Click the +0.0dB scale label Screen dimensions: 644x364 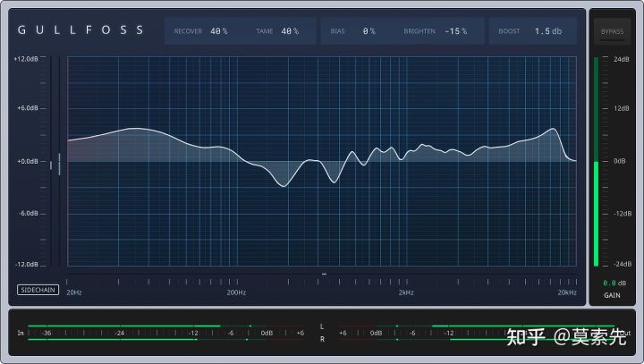28,162
